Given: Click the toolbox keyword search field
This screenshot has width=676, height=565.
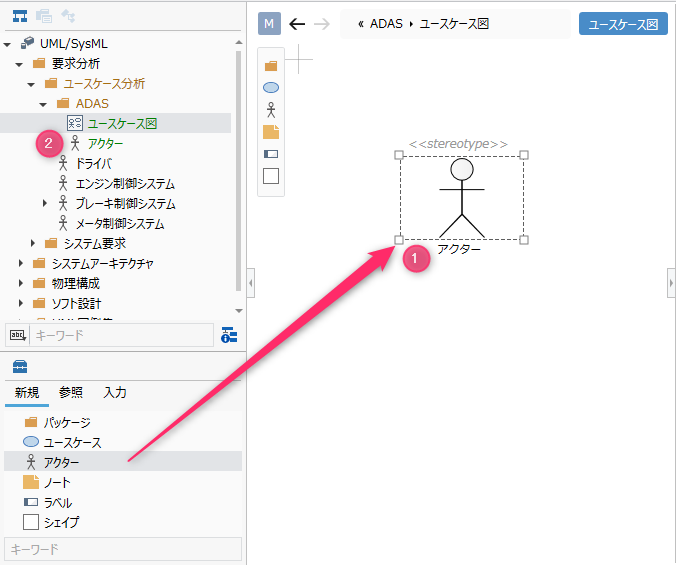Looking at the screenshot, I should 122,549.
